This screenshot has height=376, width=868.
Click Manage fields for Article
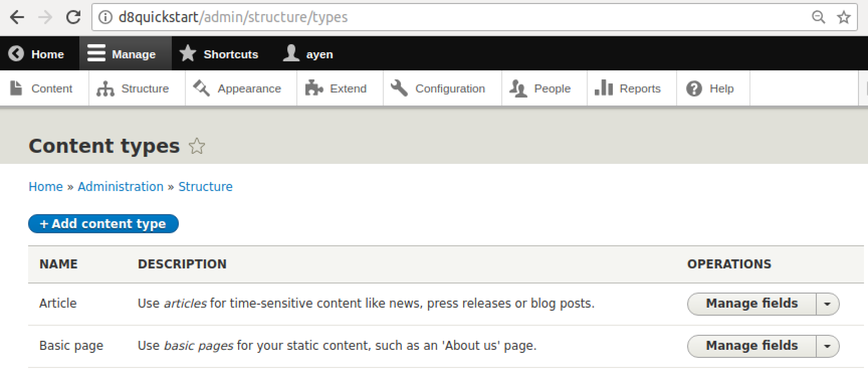(751, 304)
